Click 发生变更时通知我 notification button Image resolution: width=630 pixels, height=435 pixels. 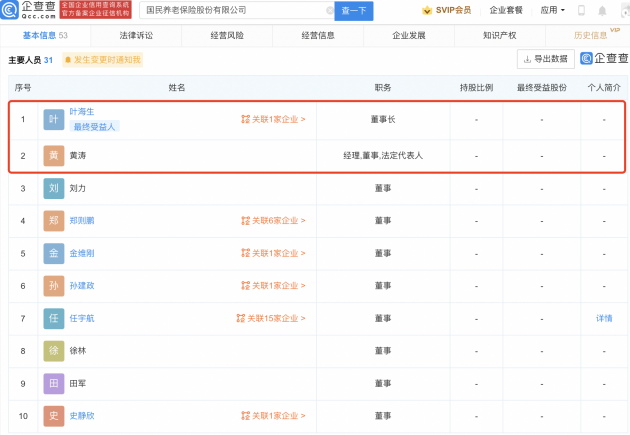[102, 60]
